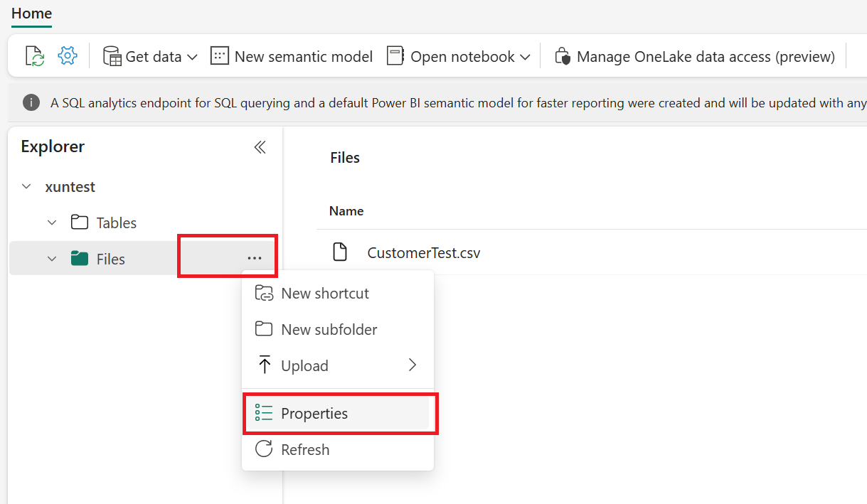Viewport: 867px width, 504px height.
Task: Expand the Tables folder chevron
Action: (x=52, y=223)
